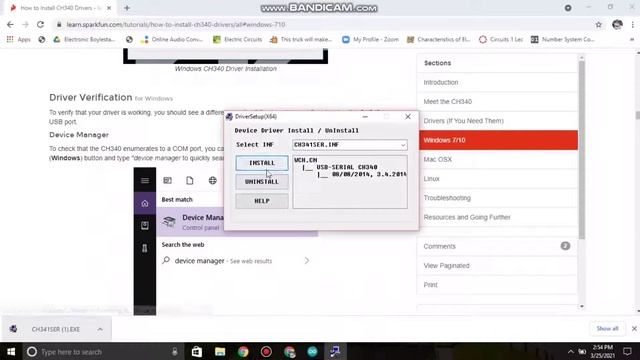The height and width of the screenshot is (360, 640).
Task: Open the CH341SER (1).EXE download item
Action: tap(56, 329)
